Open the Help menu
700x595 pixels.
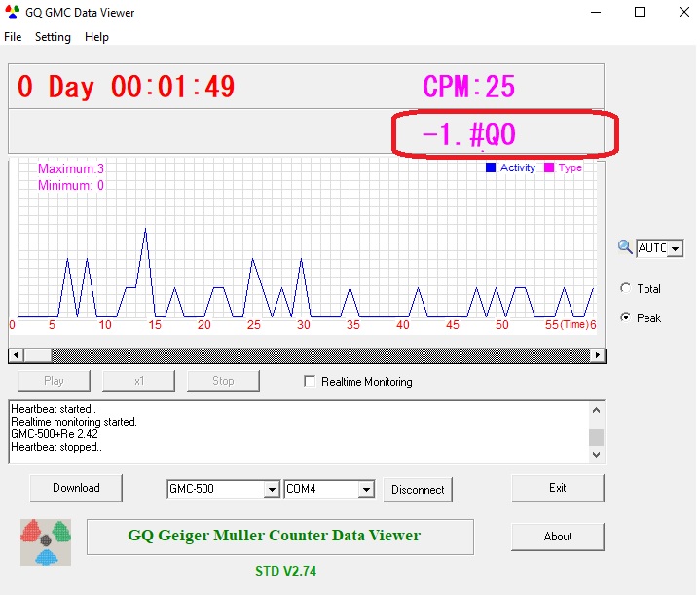pyautogui.click(x=96, y=37)
